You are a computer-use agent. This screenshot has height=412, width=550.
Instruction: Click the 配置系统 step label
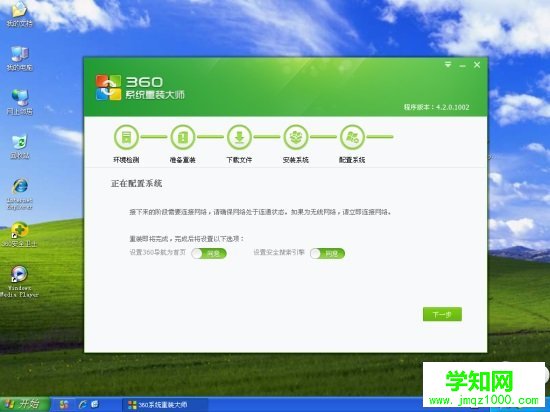click(x=352, y=160)
